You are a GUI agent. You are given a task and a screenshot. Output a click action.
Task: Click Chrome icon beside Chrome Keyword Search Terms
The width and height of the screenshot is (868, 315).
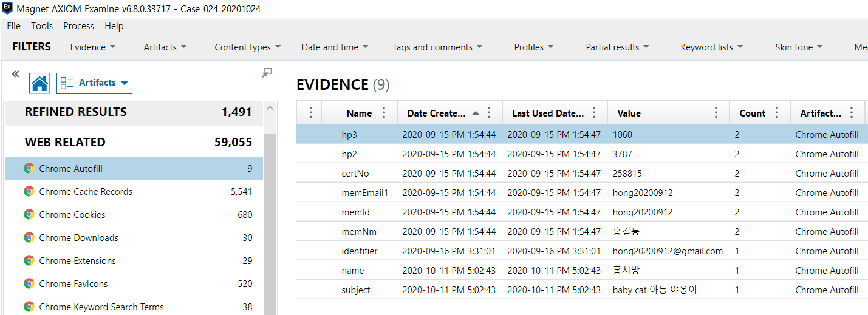pyautogui.click(x=29, y=307)
